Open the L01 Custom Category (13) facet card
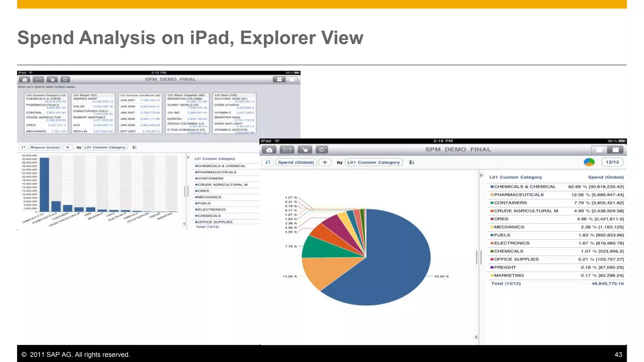The image size is (644, 362). tap(46, 113)
